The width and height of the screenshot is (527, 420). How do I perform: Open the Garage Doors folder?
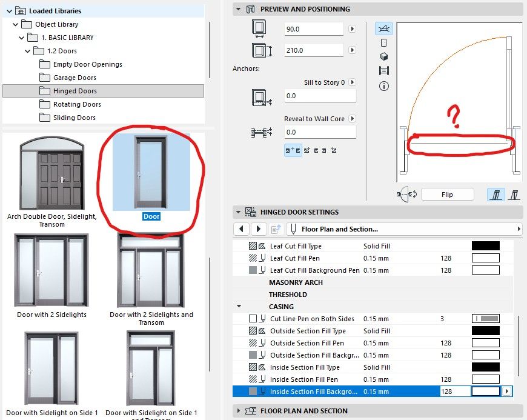pyautogui.click(x=75, y=78)
